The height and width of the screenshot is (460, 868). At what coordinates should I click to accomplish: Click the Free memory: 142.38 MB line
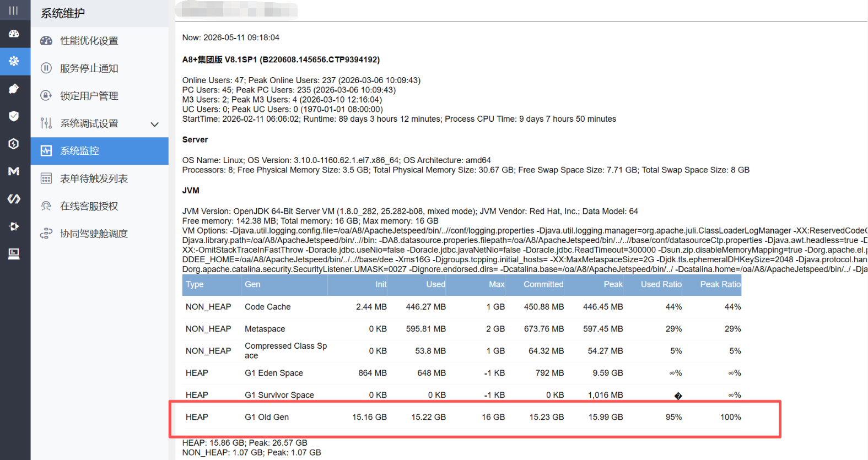pos(310,221)
